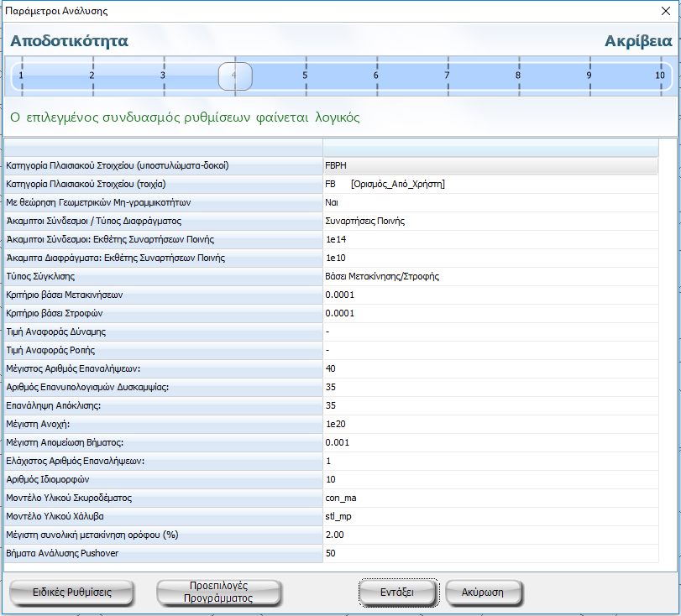Screen dimensions: 681x616
Task: Click the slider thumb at position 4
Action: [235, 76]
